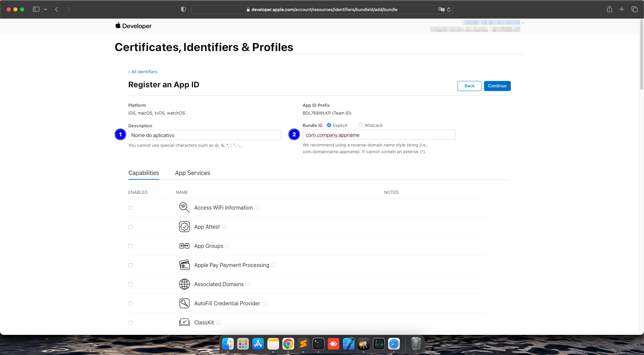This screenshot has height=355, width=644.
Task: Click the Apple Pay Payment Processing icon
Action: [x=184, y=265]
